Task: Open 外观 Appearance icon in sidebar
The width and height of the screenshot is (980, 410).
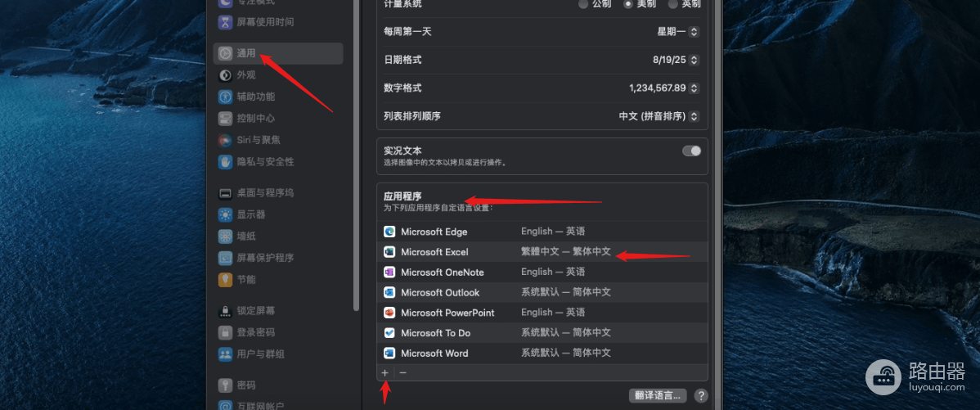Action: pyautogui.click(x=225, y=75)
